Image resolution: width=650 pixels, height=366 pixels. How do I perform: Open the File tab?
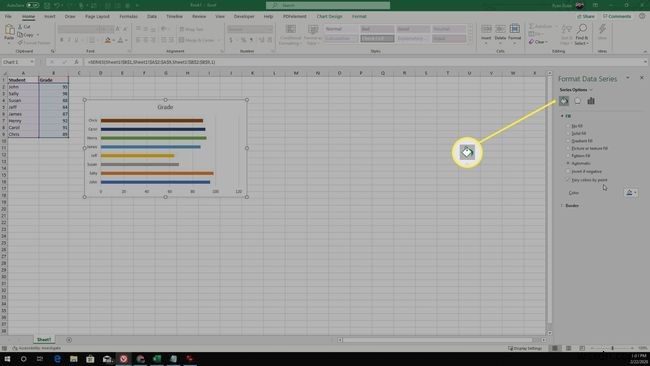coord(8,16)
